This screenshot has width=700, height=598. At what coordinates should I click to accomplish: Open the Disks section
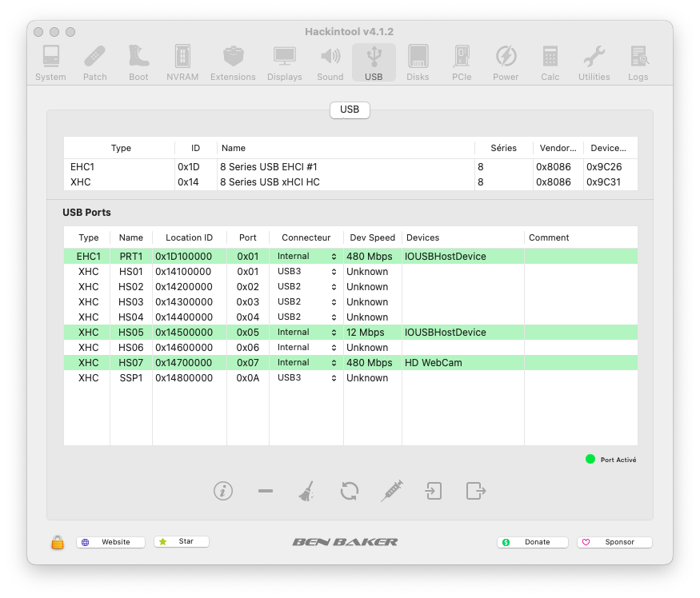[x=418, y=63]
